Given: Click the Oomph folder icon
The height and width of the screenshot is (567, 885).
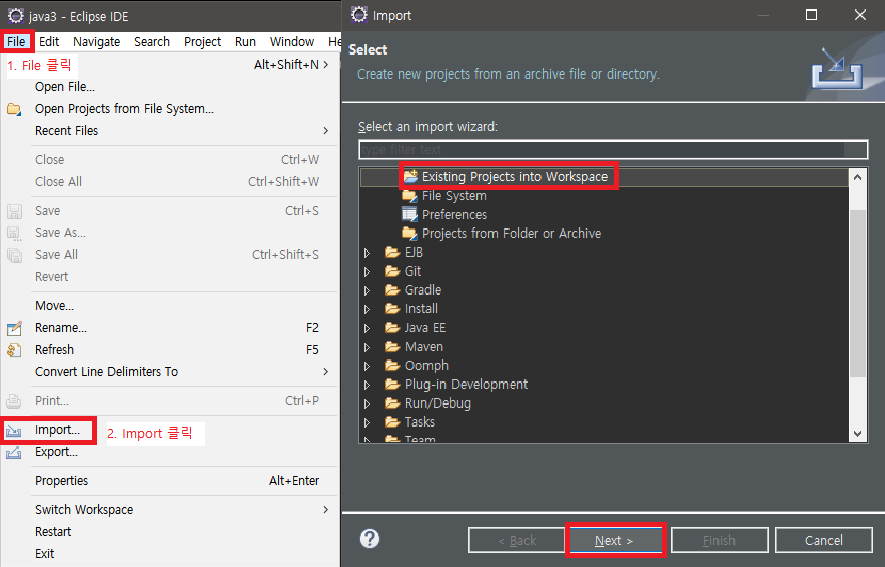Looking at the screenshot, I should pos(392,366).
